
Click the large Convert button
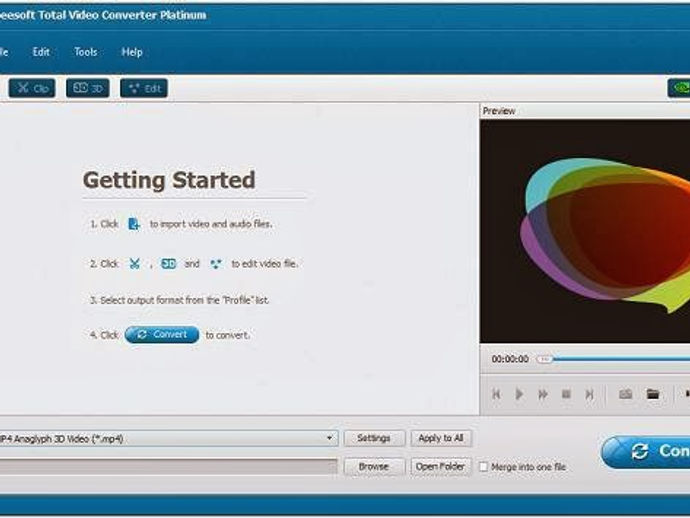[646, 452]
